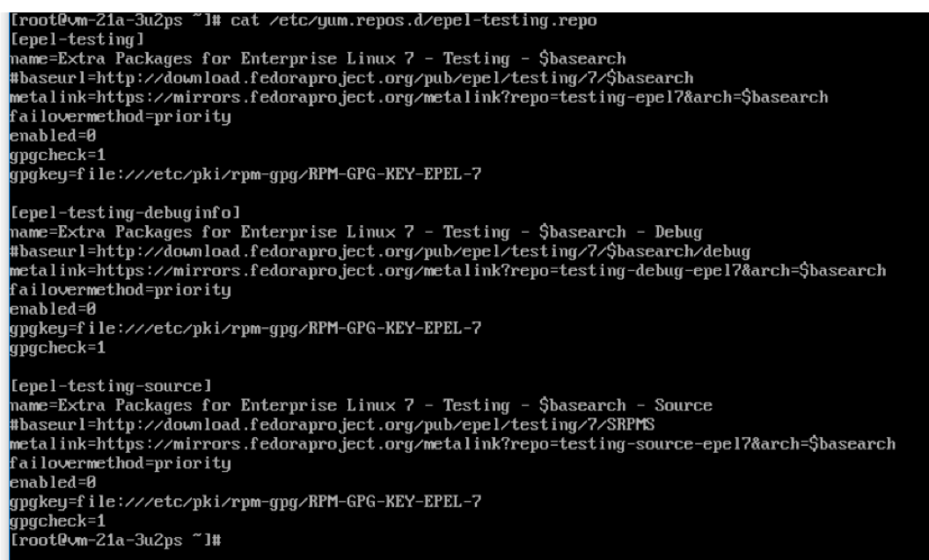Click the [epel-testing-source] section header

coord(111,386)
